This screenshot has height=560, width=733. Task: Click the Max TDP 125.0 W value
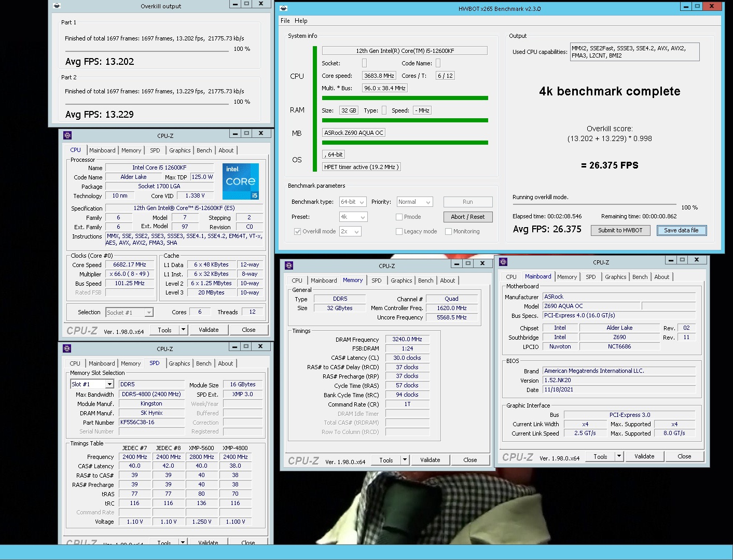pos(202,177)
